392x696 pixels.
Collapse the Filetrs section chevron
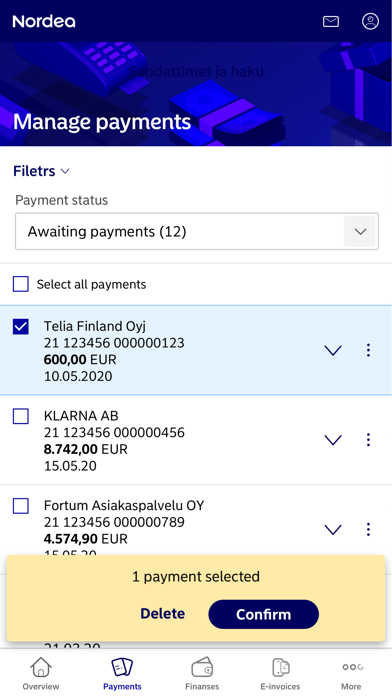coord(65,171)
